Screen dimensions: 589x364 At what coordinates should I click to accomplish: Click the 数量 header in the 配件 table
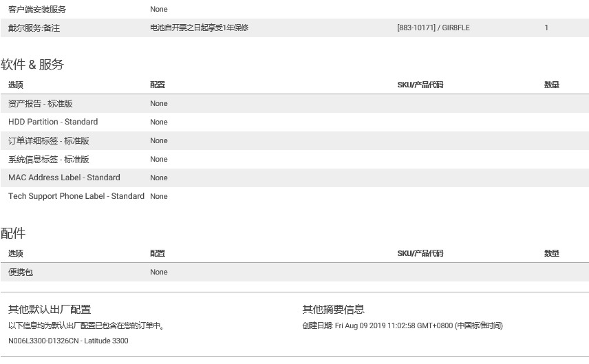pyautogui.click(x=551, y=253)
